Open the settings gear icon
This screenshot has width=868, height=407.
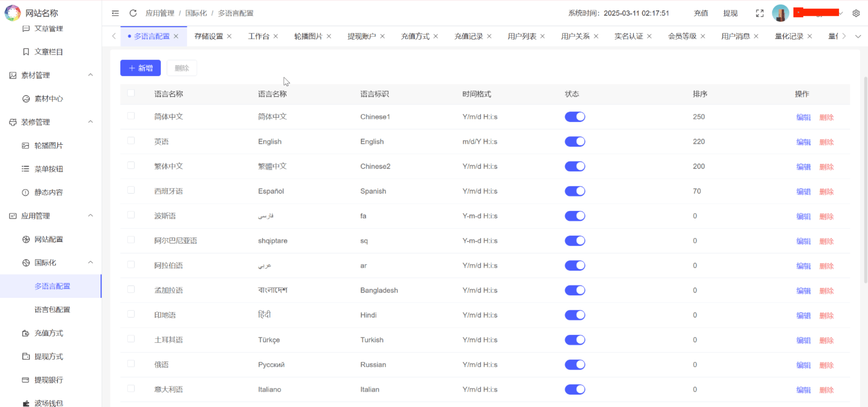[x=856, y=13]
